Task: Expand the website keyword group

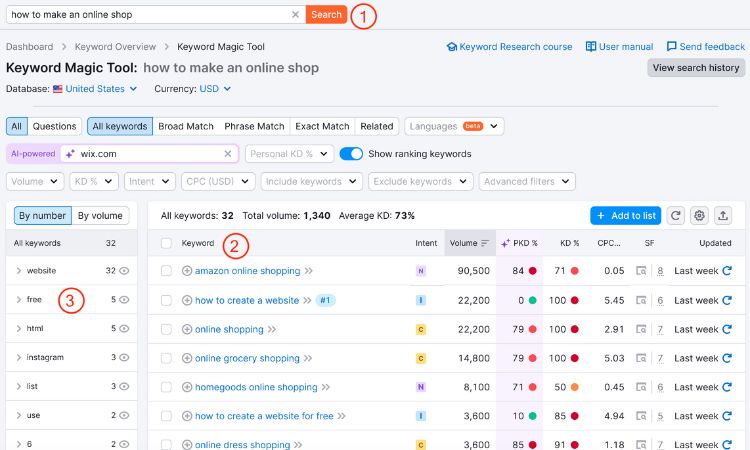Action: [19, 271]
